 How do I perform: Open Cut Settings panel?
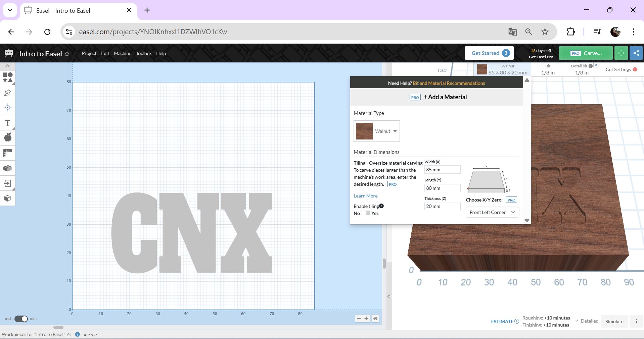click(x=621, y=69)
